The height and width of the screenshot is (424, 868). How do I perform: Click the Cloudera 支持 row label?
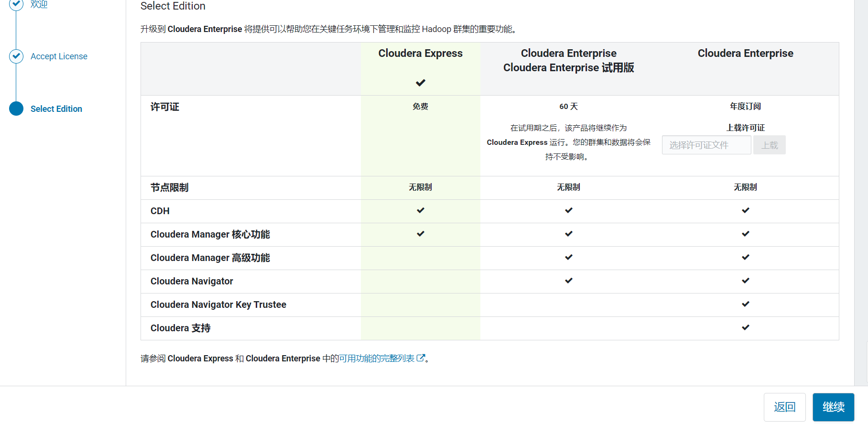(181, 328)
